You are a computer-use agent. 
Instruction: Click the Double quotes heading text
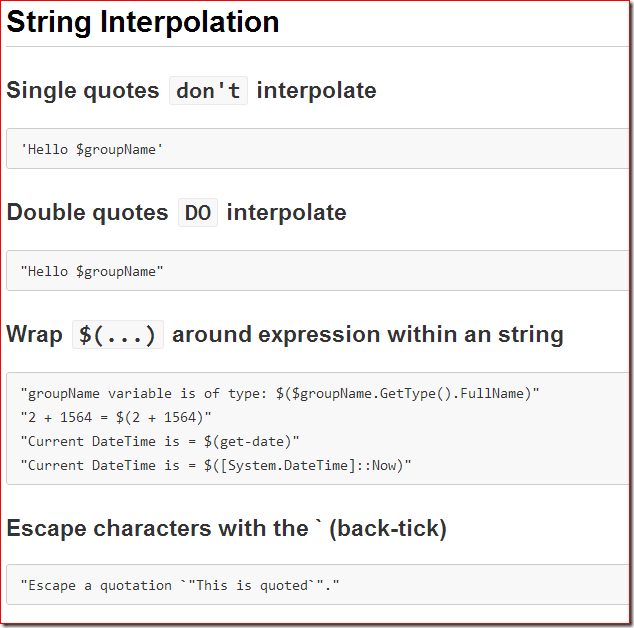tap(87, 212)
